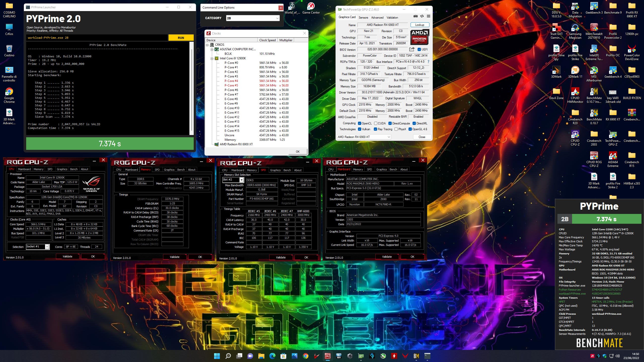Toggle the Vulkan checkbox
This screenshot has width=644, height=362.
coord(360,129)
